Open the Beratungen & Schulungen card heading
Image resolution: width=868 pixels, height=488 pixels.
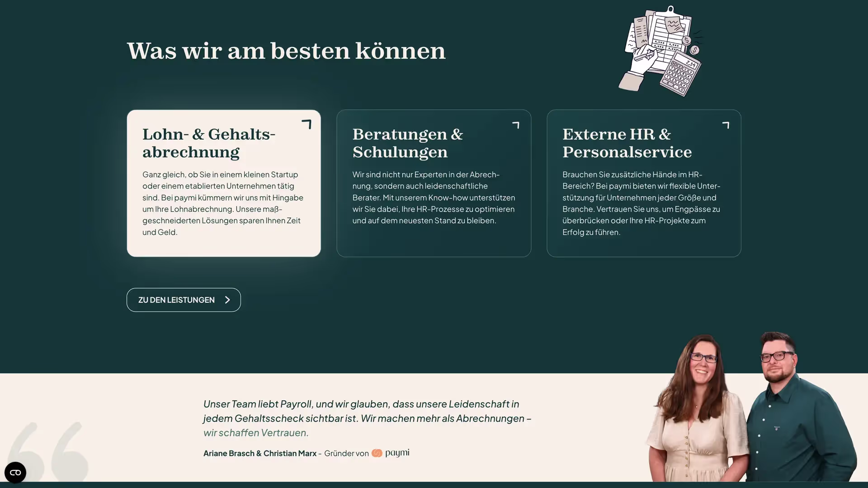coord(408,143)
